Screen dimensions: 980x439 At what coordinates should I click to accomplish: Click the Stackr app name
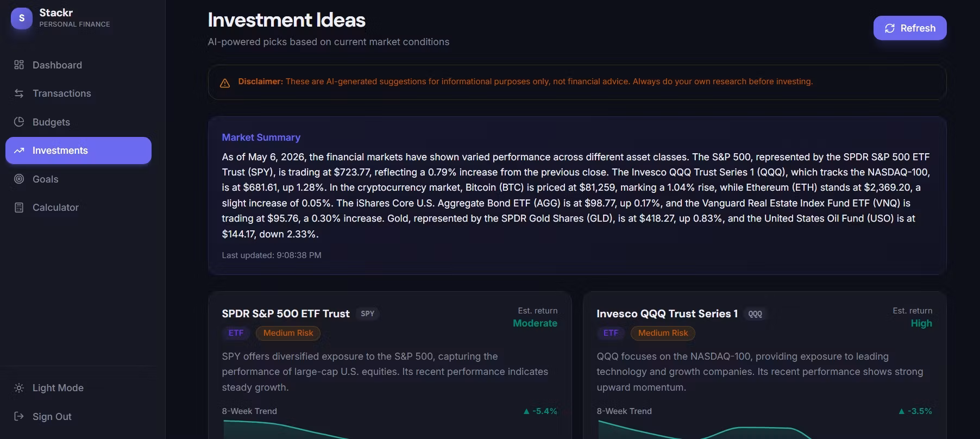pyautogui.click(x=56, y=12)
